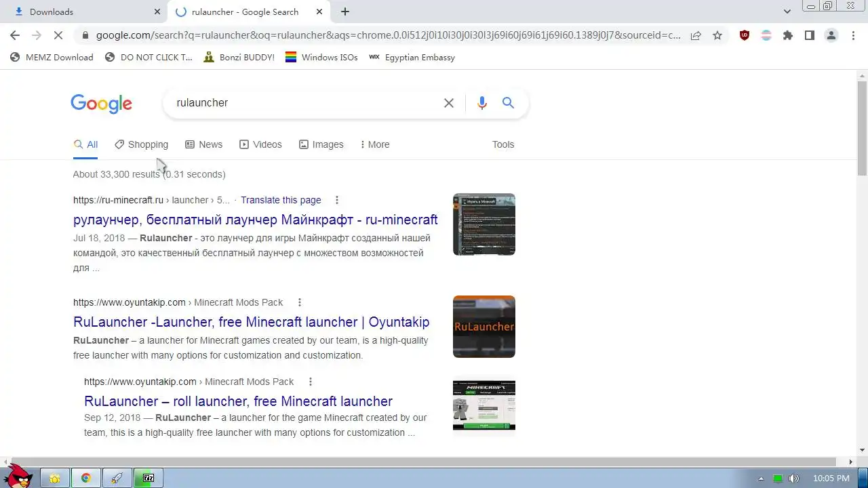
Task: Open the Chrome three-dot menu
Action: click(x=853, y=35)
